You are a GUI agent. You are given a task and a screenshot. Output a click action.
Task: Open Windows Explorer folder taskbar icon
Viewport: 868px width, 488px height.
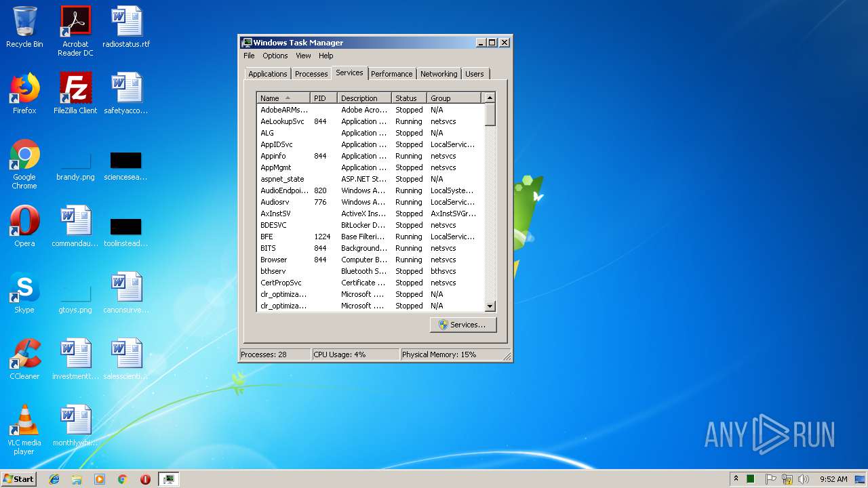(77, 479)
